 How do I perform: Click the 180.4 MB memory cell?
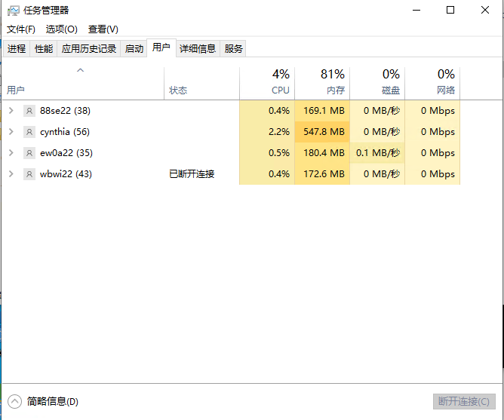click(322, 153)
